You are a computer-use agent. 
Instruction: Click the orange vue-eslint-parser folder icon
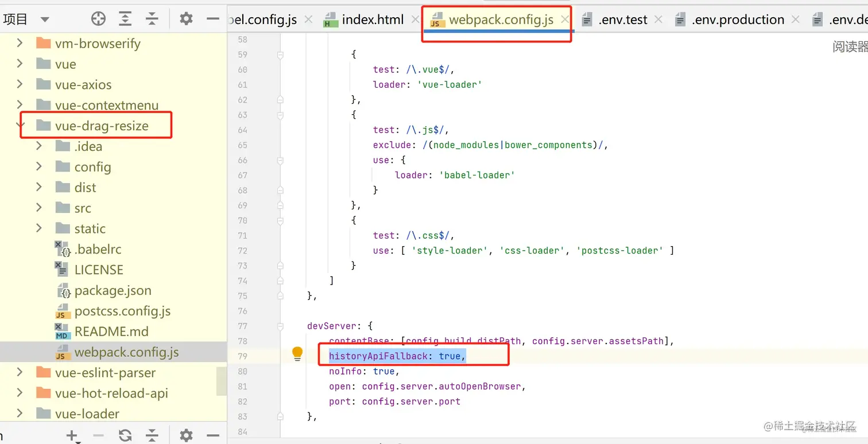pyautogui.click(x=44, y=372)
